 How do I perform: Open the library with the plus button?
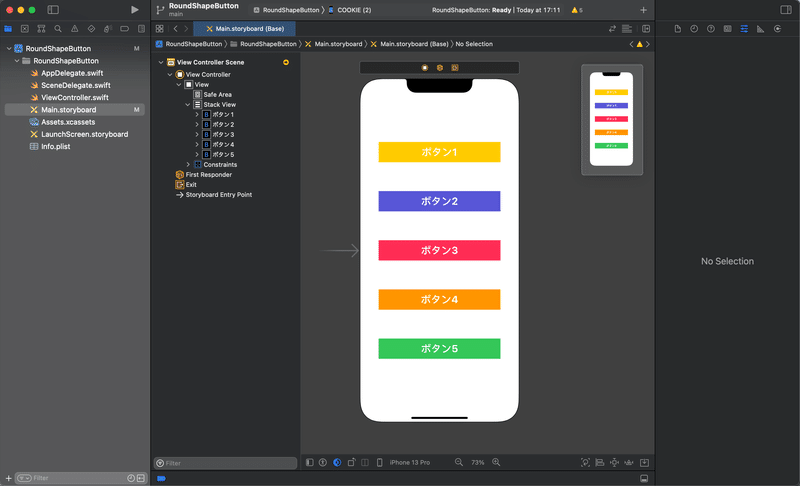pos(643,10)
